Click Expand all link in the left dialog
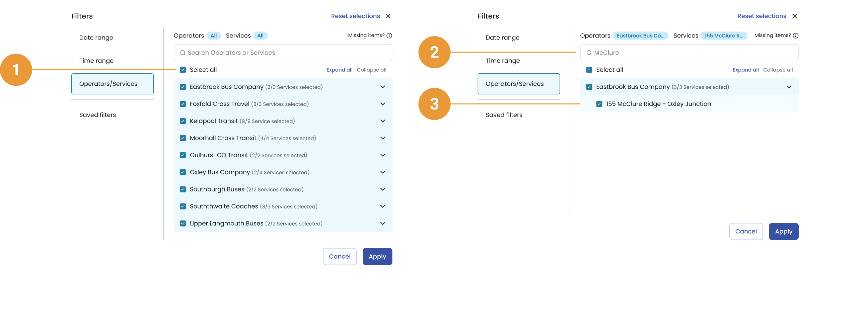 pyautogui.click(x=339, y=70)
